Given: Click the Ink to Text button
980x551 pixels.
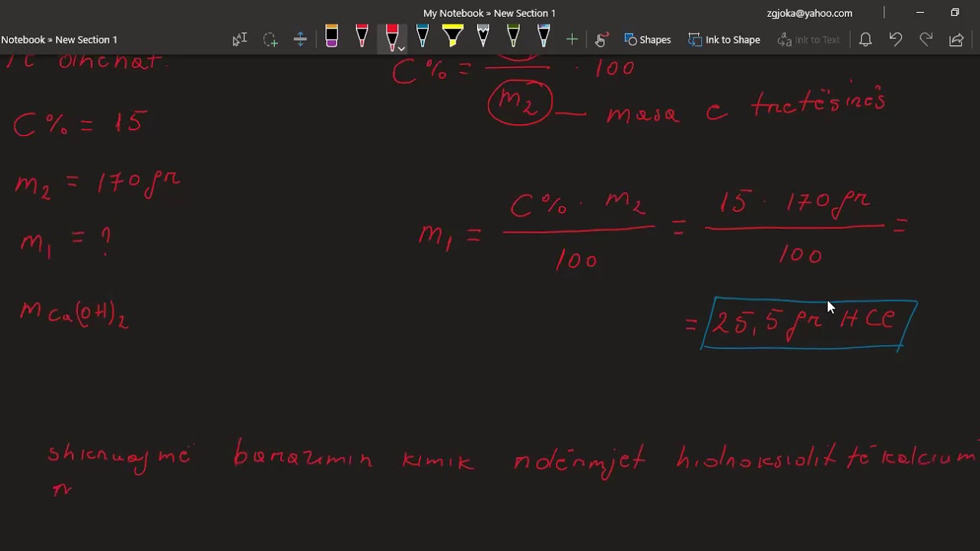Looking at the screenshot, I should coord(808,39).
